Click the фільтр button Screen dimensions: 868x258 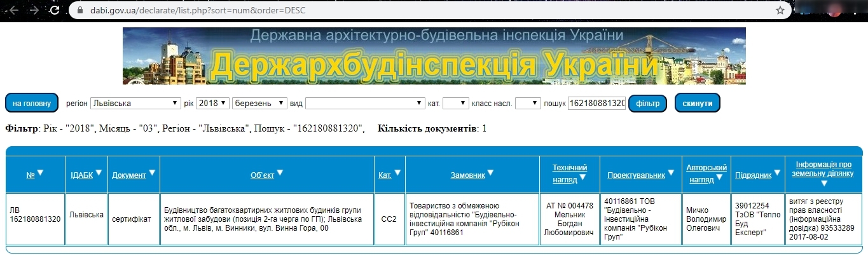[647, 102]
